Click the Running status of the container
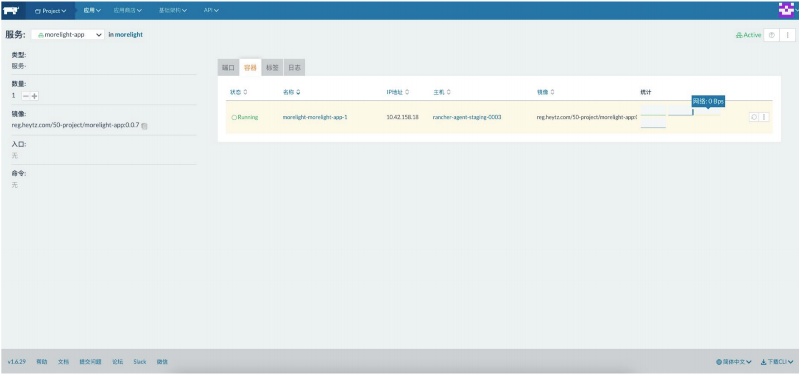This screenshot has width=801, height=375. click(245, 117)
